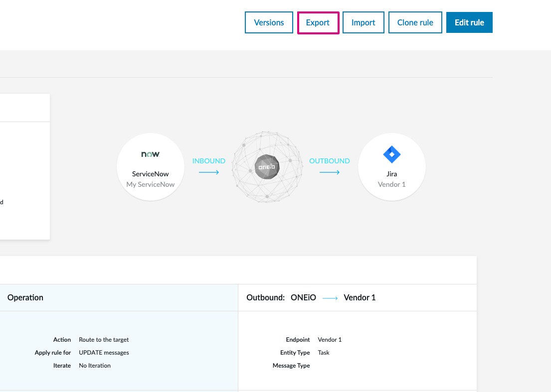Click the Endpoint value 'Vendor 1'
The image size is (551, 392).
coord(330,340)
